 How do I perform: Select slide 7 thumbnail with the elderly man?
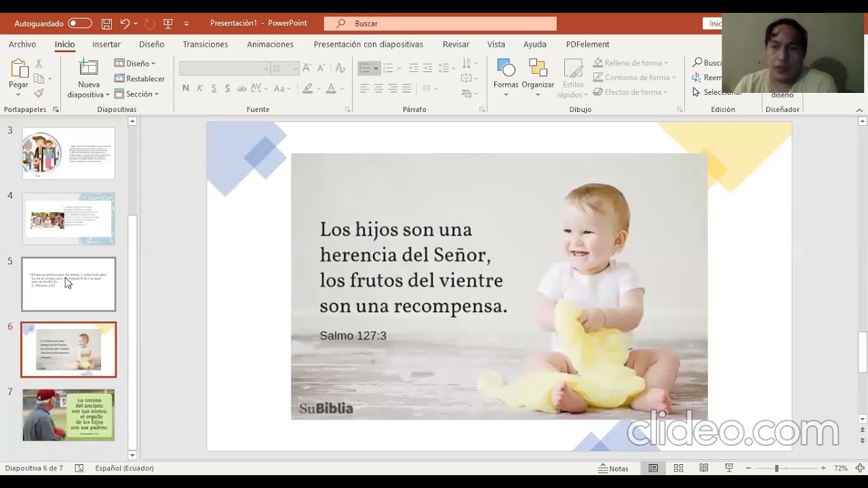[68, 415]
